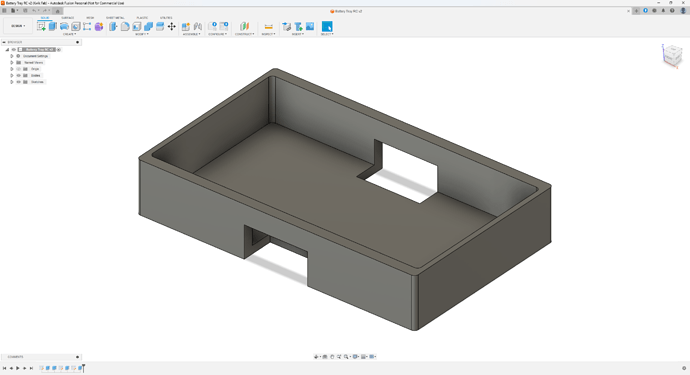Open the Design workspace dropdown
690x375 pixels.
(x=18, y=26)
